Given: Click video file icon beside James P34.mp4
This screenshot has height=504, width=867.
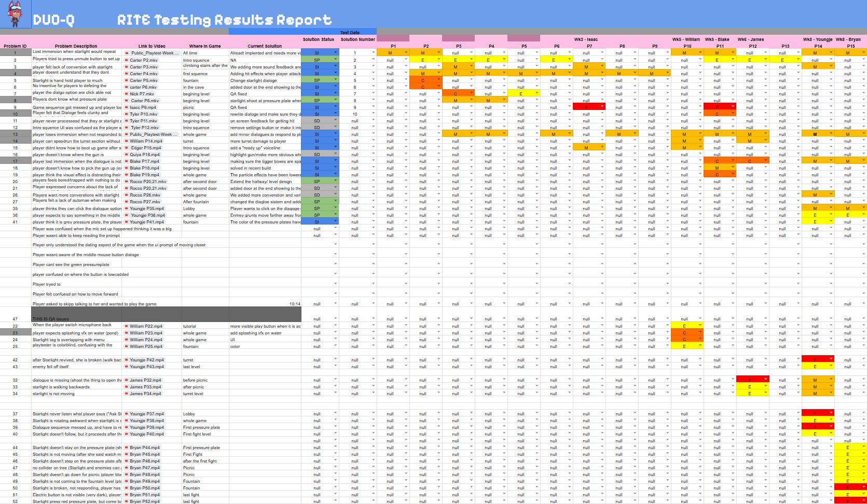Looking at the screenshot, I should pos(126,394).
